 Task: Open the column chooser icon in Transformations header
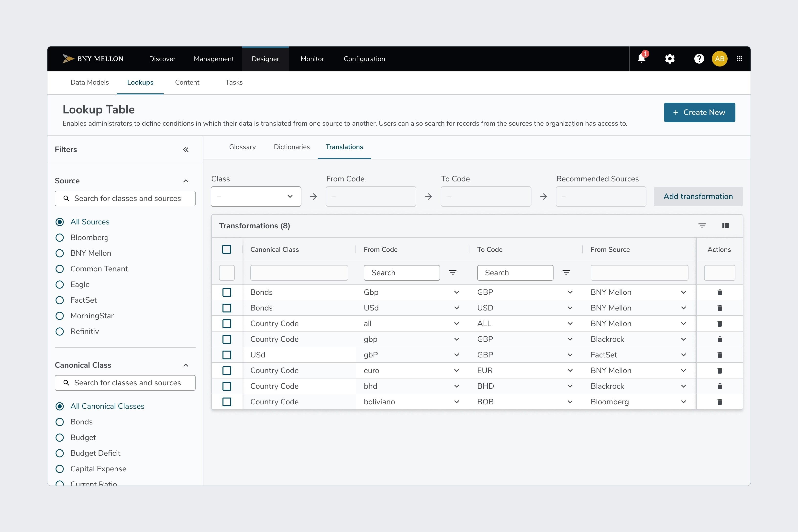tap(726, 226)
